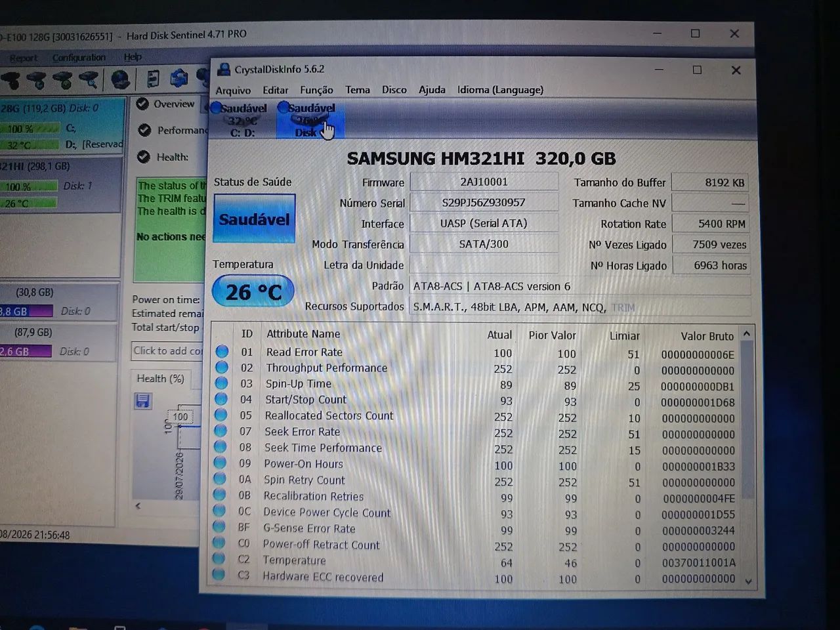Image resolution: width=840 pixels, height=630 pixels.
Task: Click the left scroll arrow under the Health graph
Action: [138, 505]
